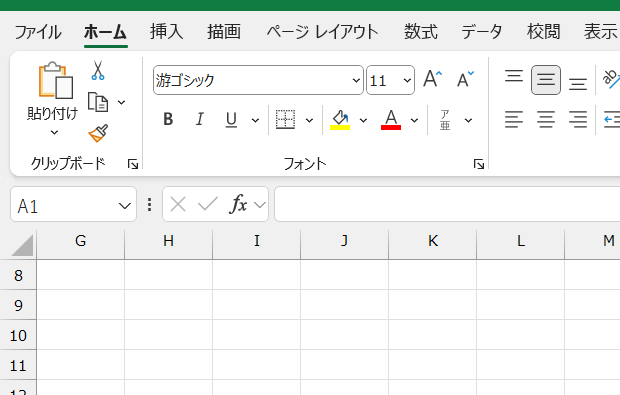620x395 pixels.
Task: Toggle Italic formatting
Action: [x=200, y=119]
